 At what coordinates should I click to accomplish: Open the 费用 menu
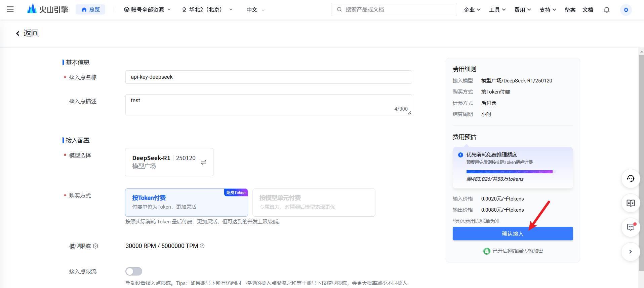tap(522, 10)
